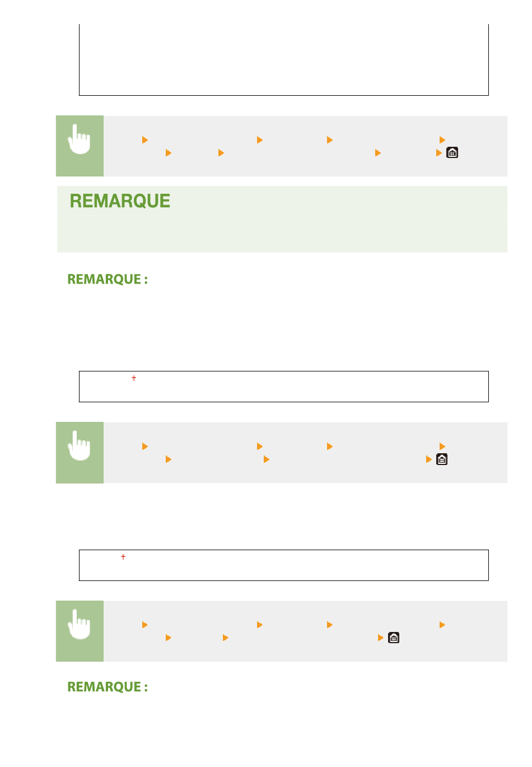Click the home icon in the top gray block
Viewport: 532px width, 767px height.
tap(452, 152)
